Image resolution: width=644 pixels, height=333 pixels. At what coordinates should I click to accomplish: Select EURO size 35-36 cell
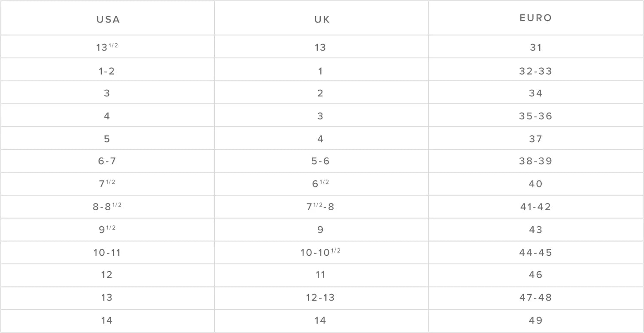click(x=535, y=116)
